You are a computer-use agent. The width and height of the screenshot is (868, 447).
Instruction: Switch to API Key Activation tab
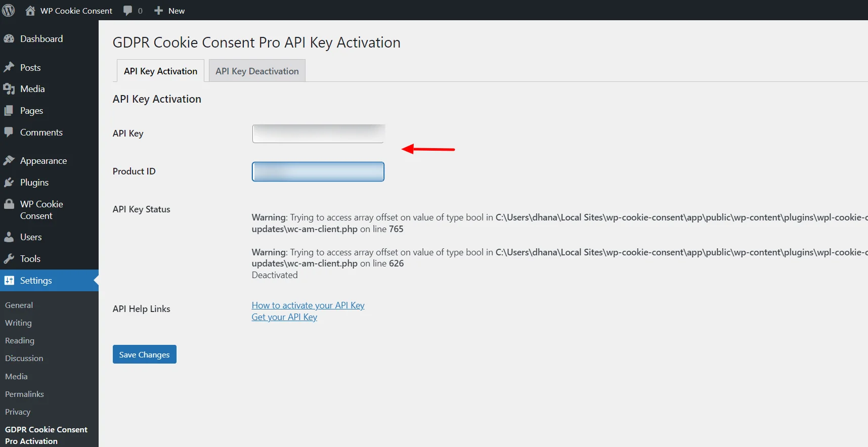click(x=161, y=71)
